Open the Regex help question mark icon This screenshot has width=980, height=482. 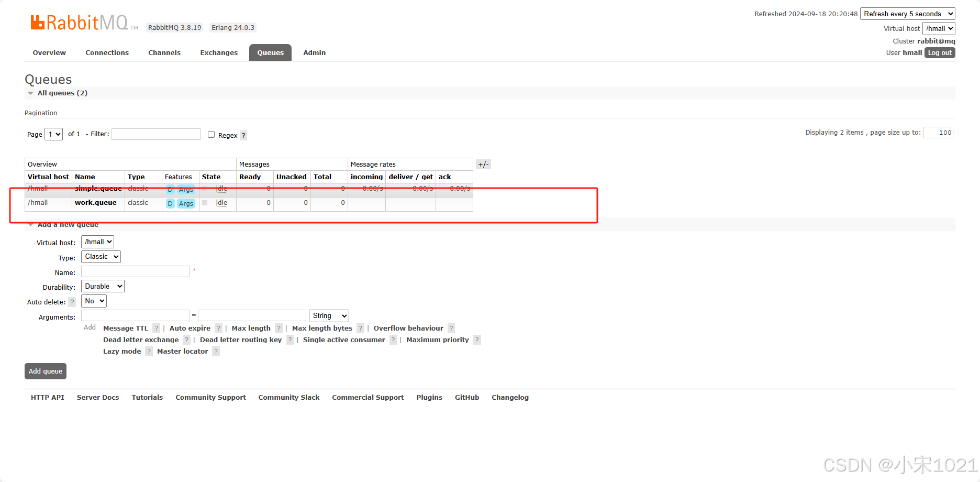243,135
